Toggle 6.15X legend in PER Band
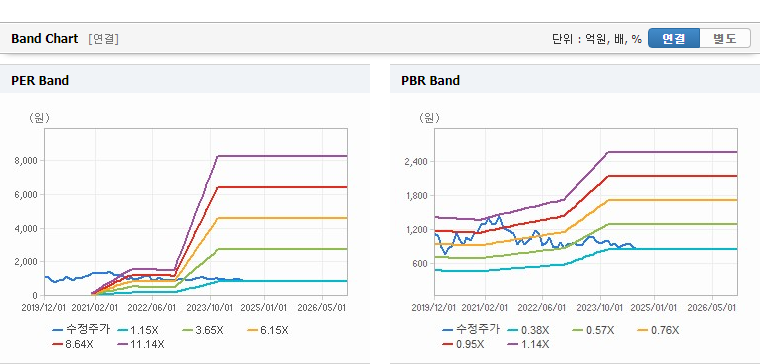 coord(268,331)
